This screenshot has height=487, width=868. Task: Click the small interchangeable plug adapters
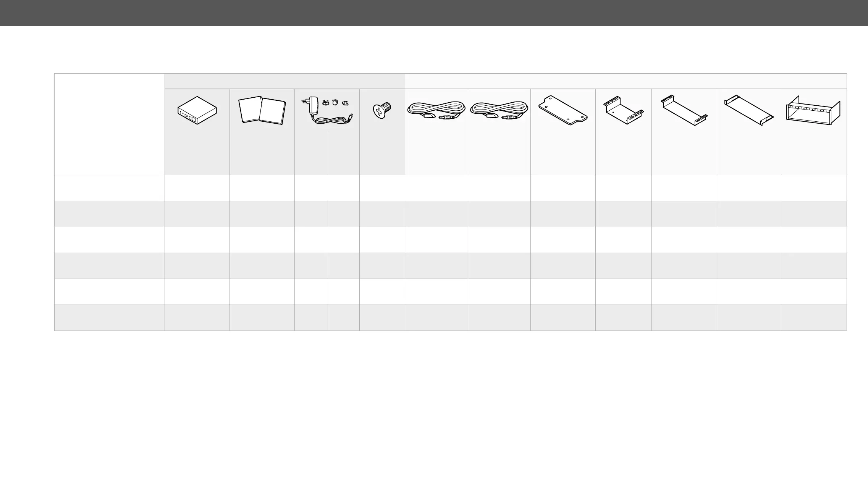[x=336, y=102]
